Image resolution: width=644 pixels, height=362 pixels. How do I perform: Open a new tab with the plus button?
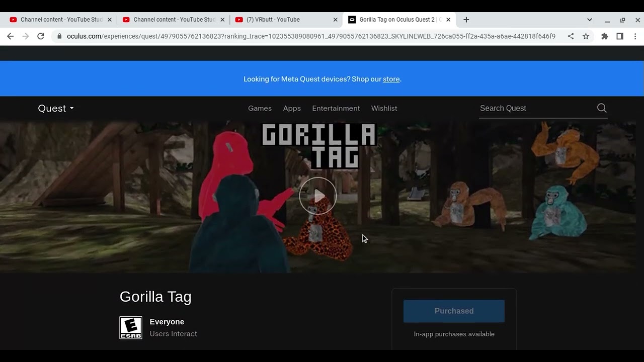pyautogui.click(x=466, y=20)
